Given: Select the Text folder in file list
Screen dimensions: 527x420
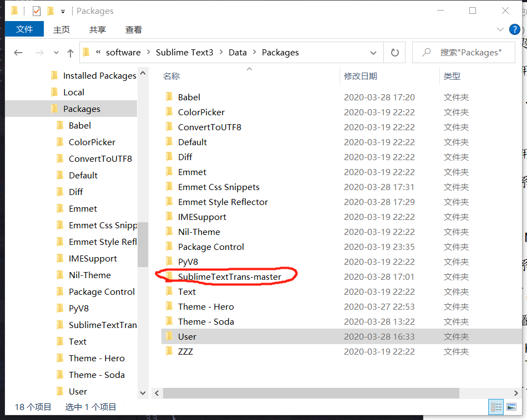Looking at the screenshot, I should (187, 292).
